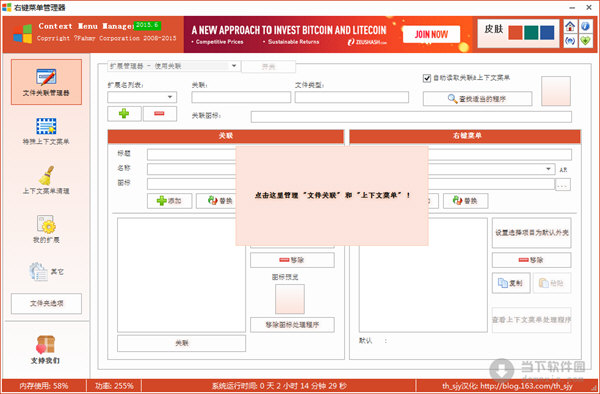Click the browse button with three dots
This screenshot has width=600, height=394.
562,185
